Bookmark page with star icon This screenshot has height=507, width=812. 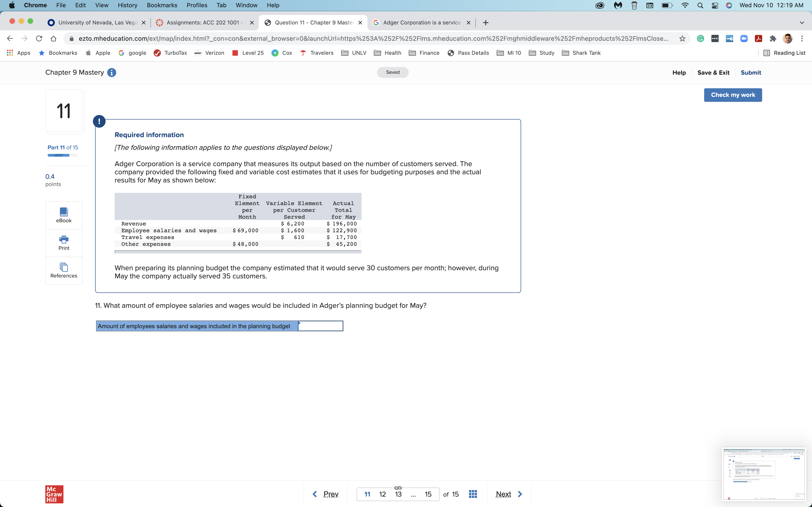coord(682,38)
